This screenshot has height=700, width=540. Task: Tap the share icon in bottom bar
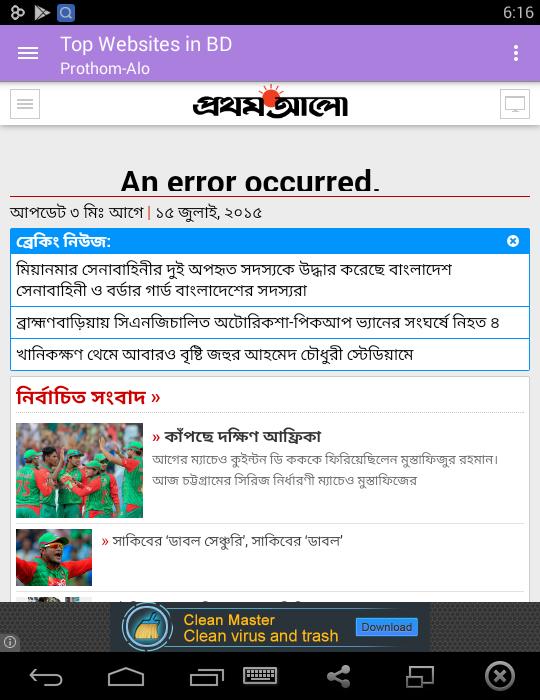[339, 676]
